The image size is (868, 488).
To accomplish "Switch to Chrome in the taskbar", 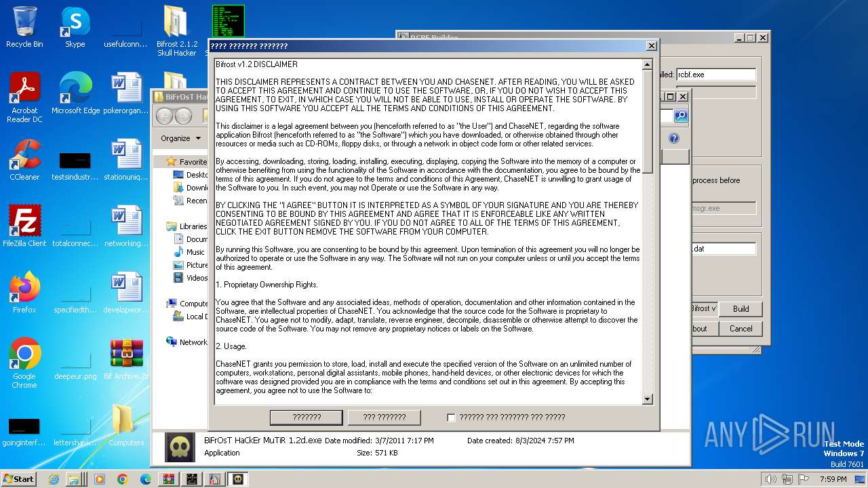I will 122,479.
